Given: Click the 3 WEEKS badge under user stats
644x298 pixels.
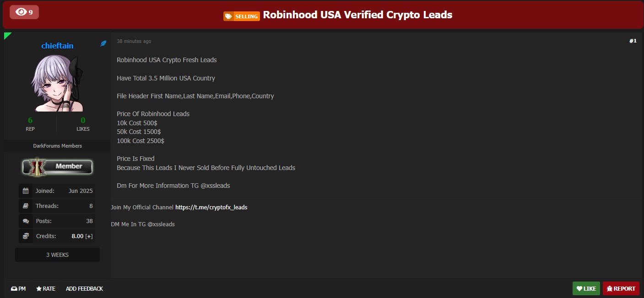Looking at the screenshot, I should (x=57, y=255).
